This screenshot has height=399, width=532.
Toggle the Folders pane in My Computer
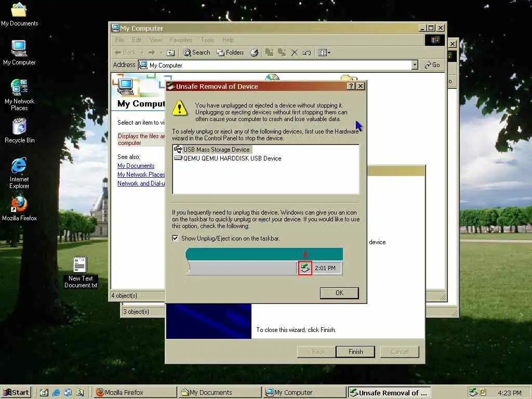(x=230, y=52)
